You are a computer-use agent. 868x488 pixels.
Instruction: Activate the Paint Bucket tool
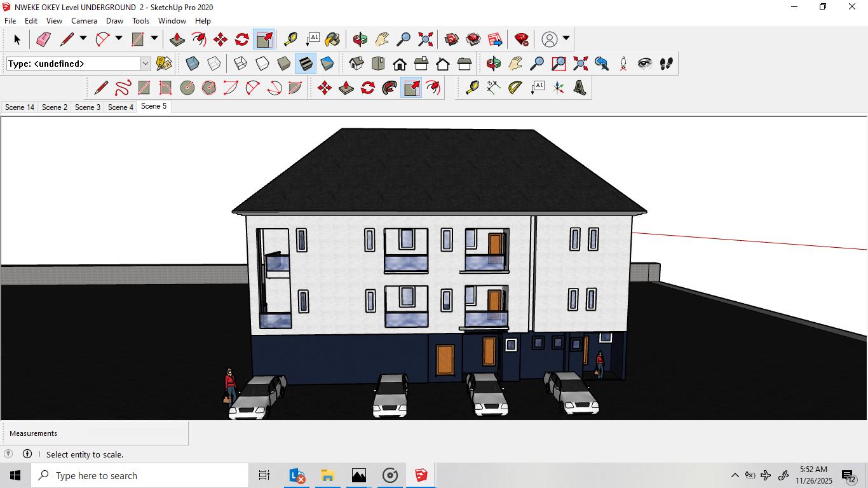332,39
